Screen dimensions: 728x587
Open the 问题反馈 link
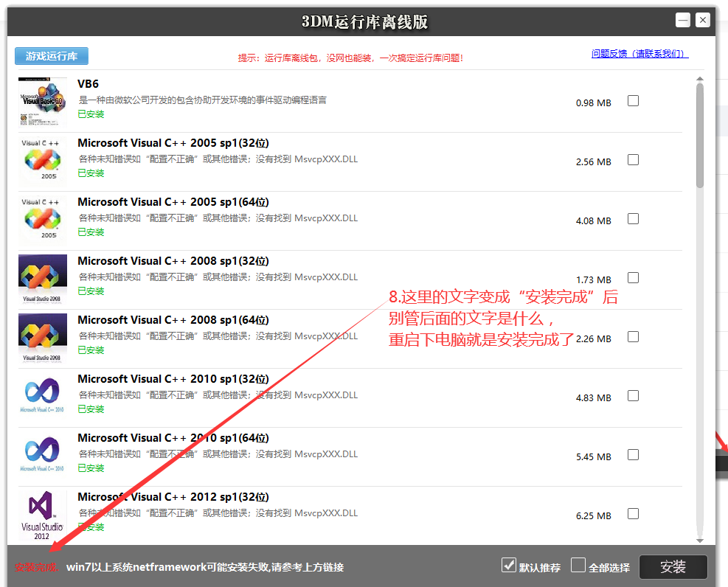639,54
